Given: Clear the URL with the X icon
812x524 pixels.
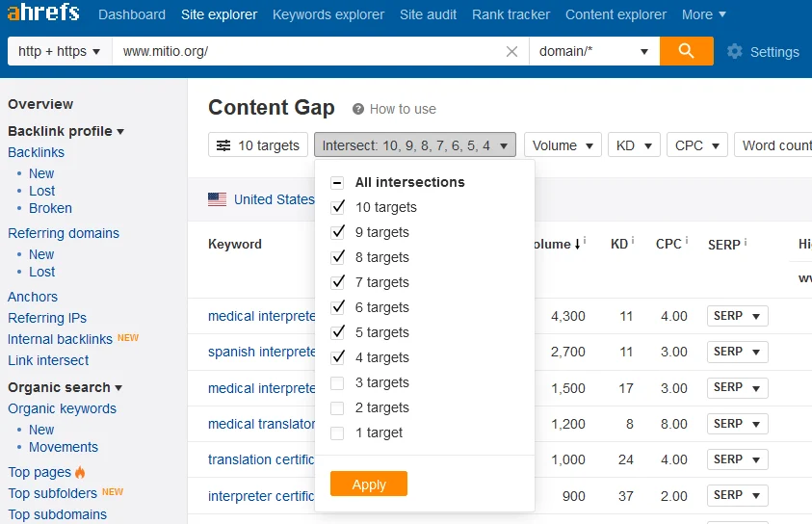Looking at the screenshot, I should [511, 51].
